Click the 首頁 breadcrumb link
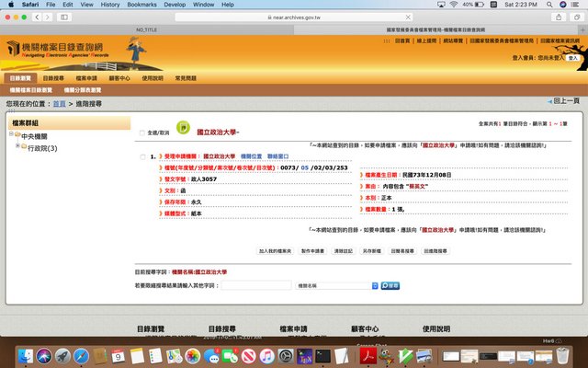 click(x=59, y=104)
